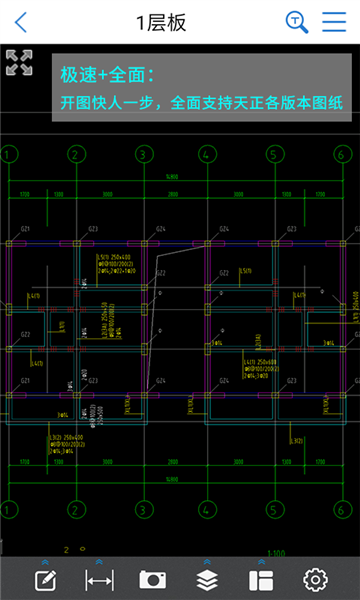
Task: Expand the chevron above the measure tool
Action: [99, 562]
